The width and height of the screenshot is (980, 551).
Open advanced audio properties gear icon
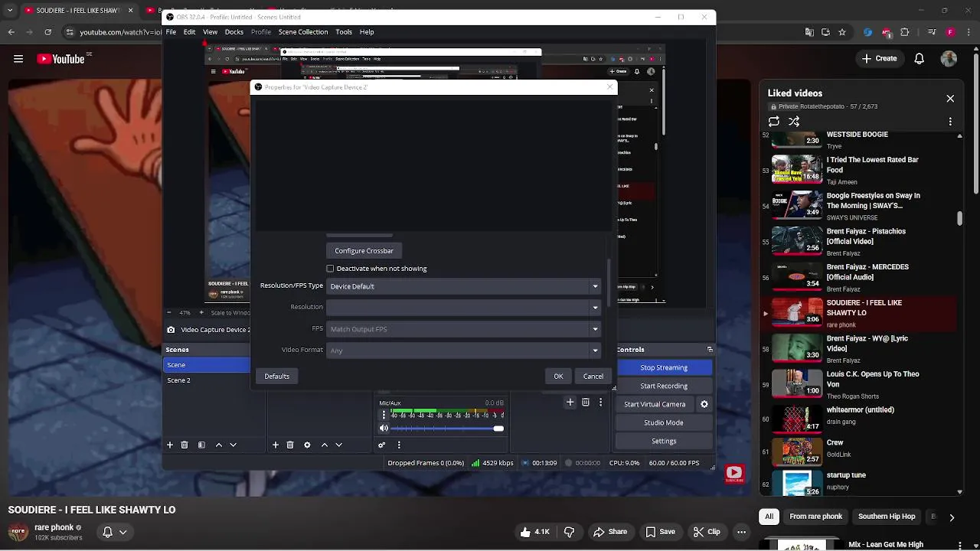(x=381, y=445)
